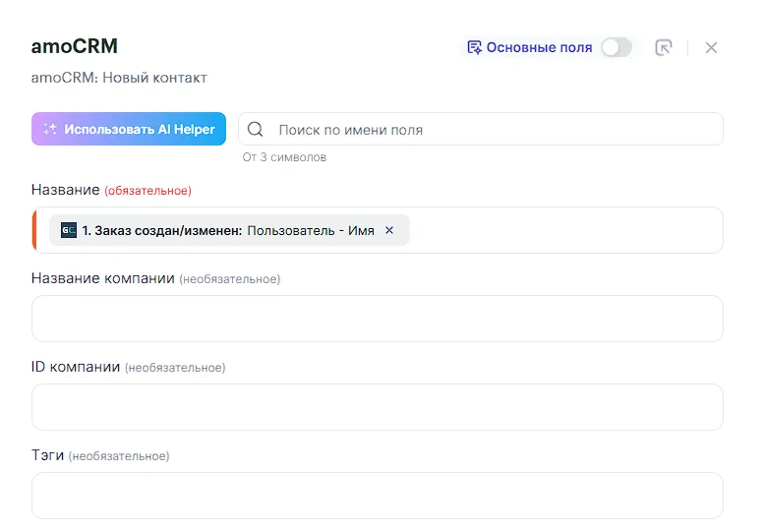Screen dimensions: 763x532
Task: Remove the Пользователь - Имя chip
Action: tap(389, 230)
